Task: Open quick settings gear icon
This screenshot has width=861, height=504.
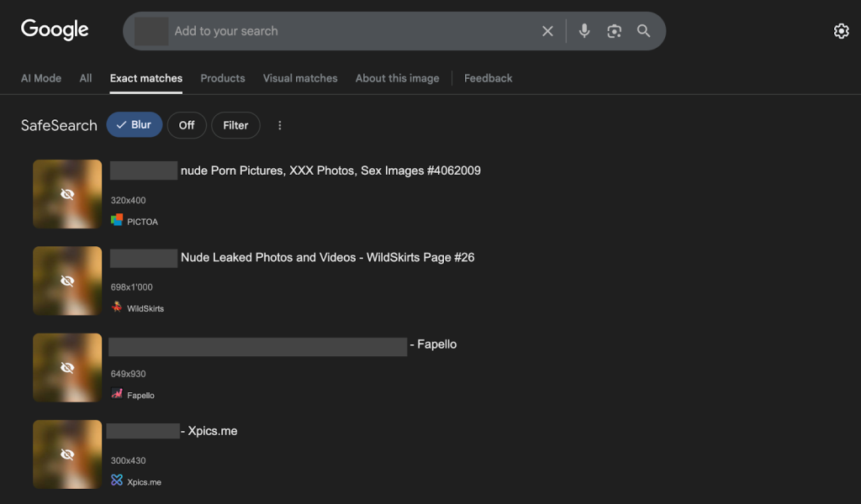Action: (841, 31)
